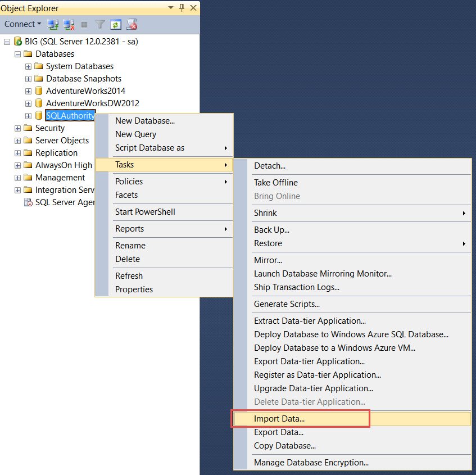476x475 pixels.
Task: Choose Launch Database Mirroring Monitor...
Action: point(352,273)
